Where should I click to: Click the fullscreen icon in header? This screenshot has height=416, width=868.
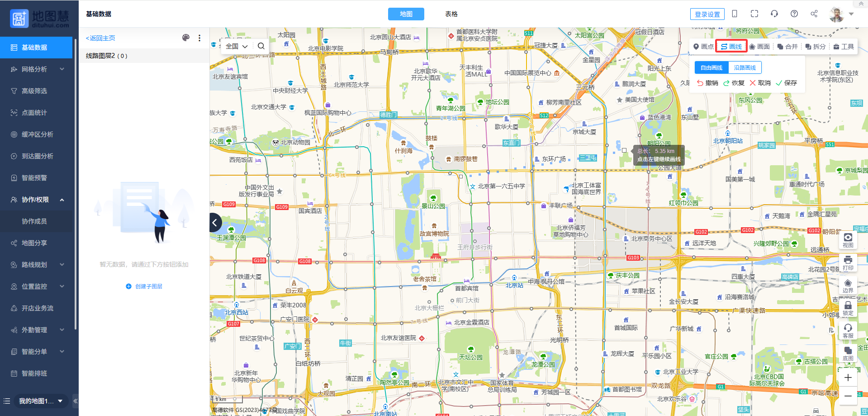pyautogui.click(x=754, y=14)
